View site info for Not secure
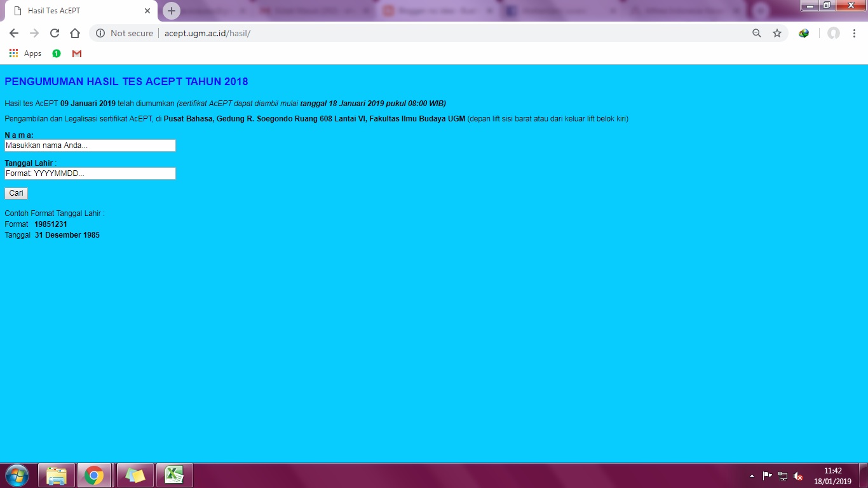The width and height of the screenshot is (868, 488). (125, 33)
